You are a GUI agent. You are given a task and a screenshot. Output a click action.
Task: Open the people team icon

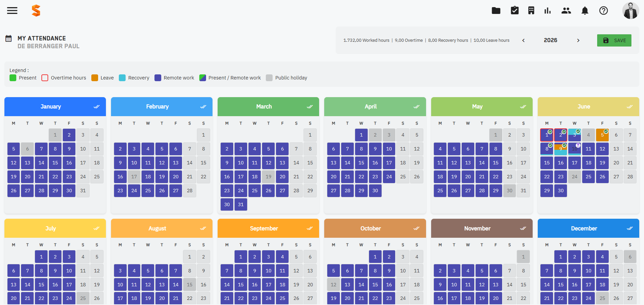pos(566,11)
